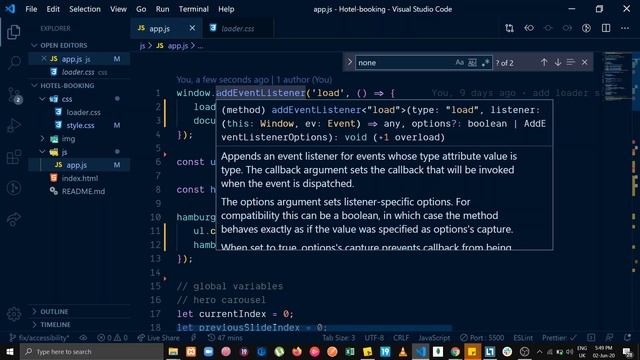Open the Search view in activity bar
This screenshot has width=640, height=360.
[x=14, y=62]
